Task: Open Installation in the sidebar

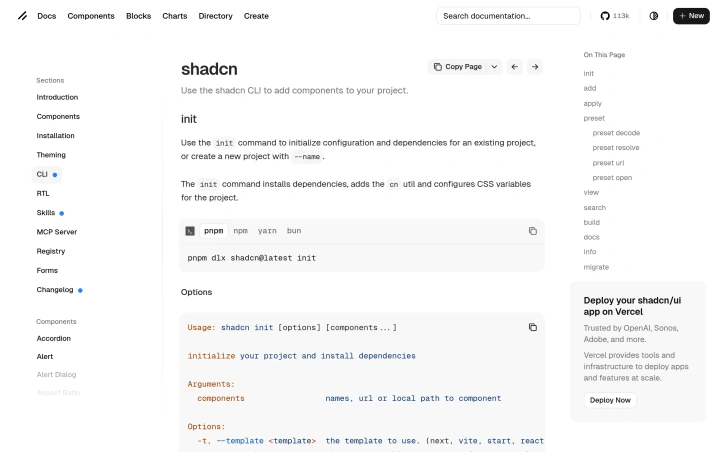Action: point(55,136)
